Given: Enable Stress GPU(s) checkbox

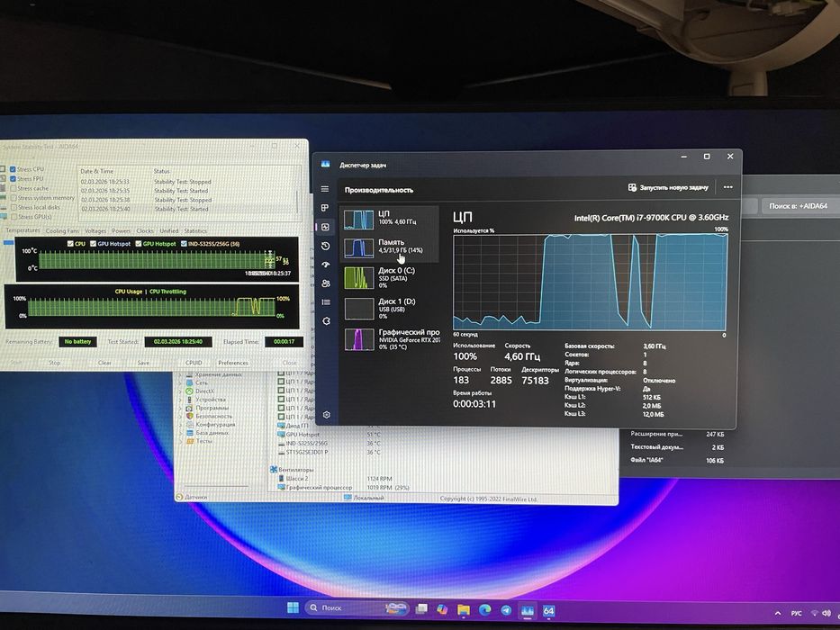Looking at the screenshot, I should pyautogui.click(x=14, y=217).
